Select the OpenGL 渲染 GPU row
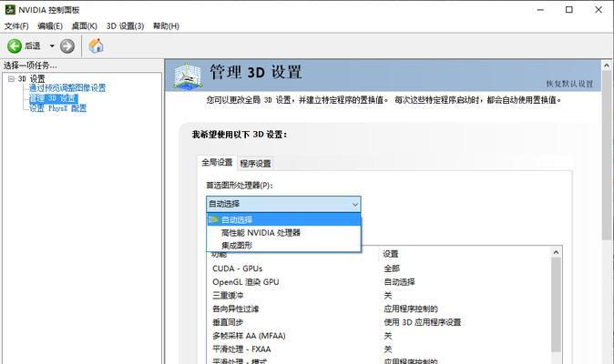Image resolution: width=614 pixels, height=364 pixels. pyautogui.click(x=378, y=282)
